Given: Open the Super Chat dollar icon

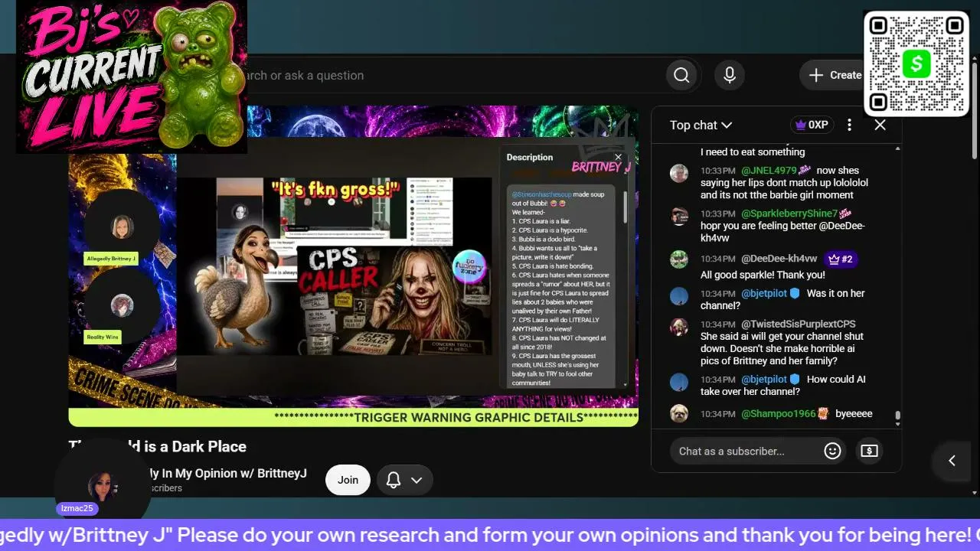Looking at the screenshot, I should click(869, 451).
